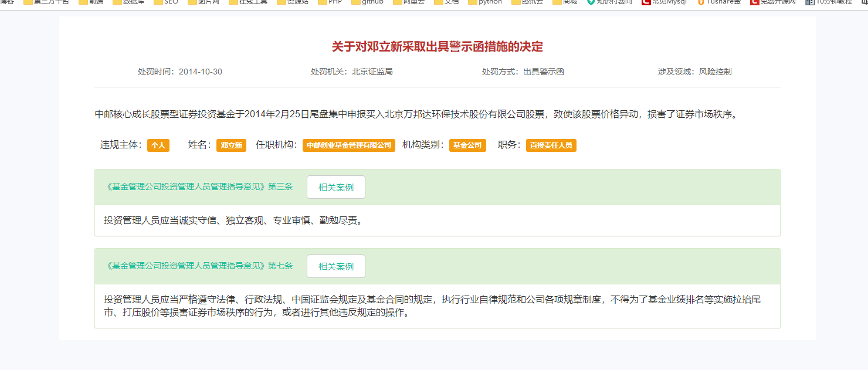Click the case summary paragraph about 中邮核心成长
The image size is (868, 370).
click(x=416, y=114)
